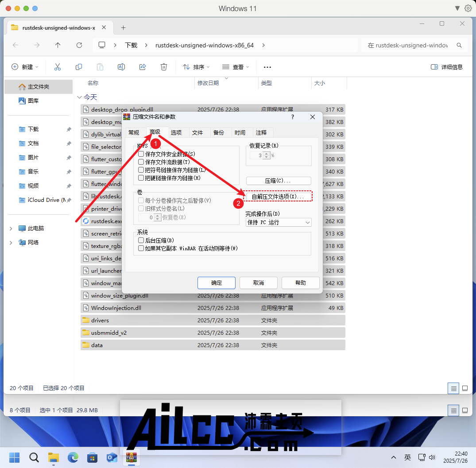Image resolution: width=476 pixels, height=468 pixels.
Task: Check 每个分卷操作完之后暂停(V)
Action: point(141,201)
